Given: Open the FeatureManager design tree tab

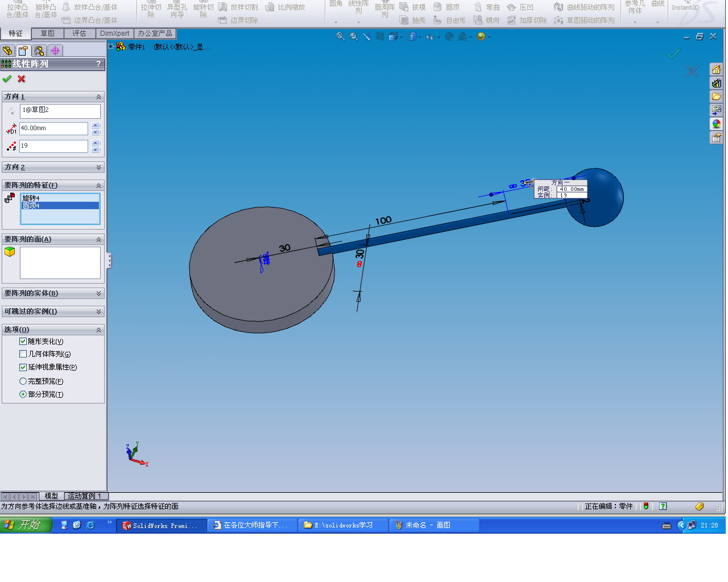Looking at the screenshot, I should click(x=7, y=51).
